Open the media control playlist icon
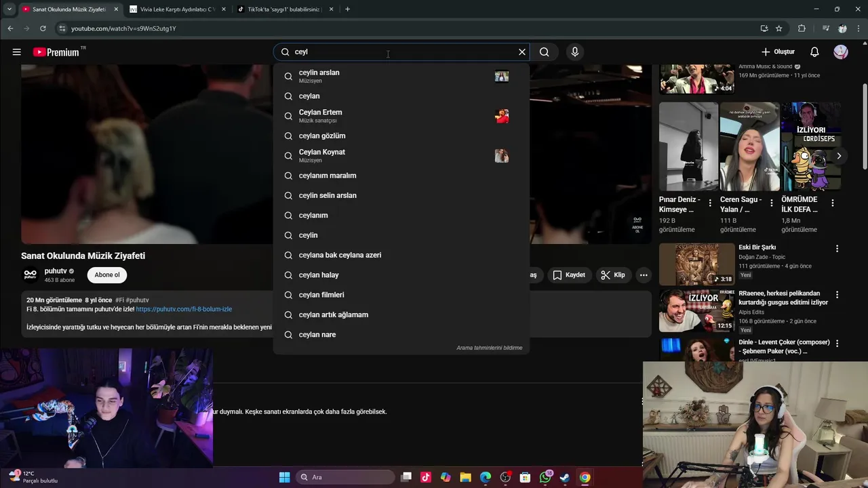Image resolution: width=868 pixels, height=488 pixels. point(825,28)
